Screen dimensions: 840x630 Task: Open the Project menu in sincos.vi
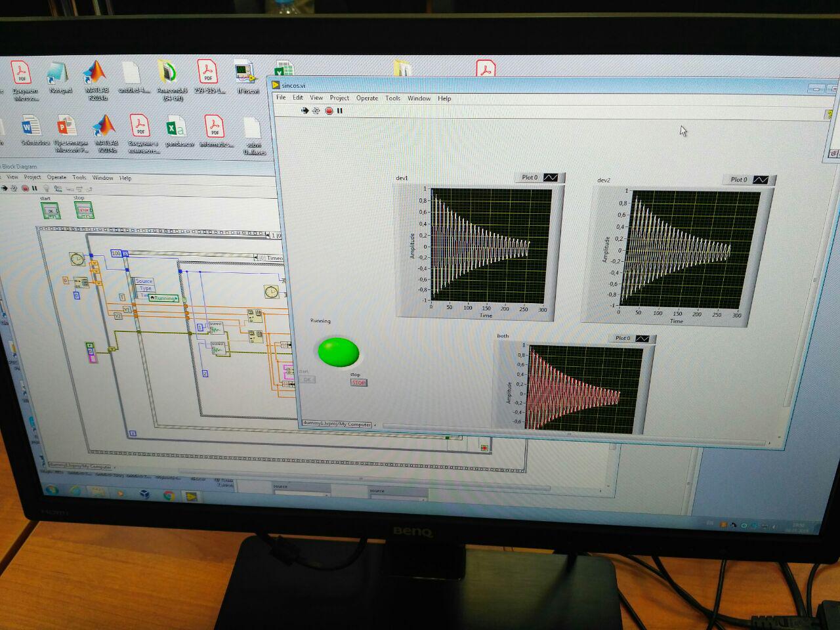coord(339,98)
